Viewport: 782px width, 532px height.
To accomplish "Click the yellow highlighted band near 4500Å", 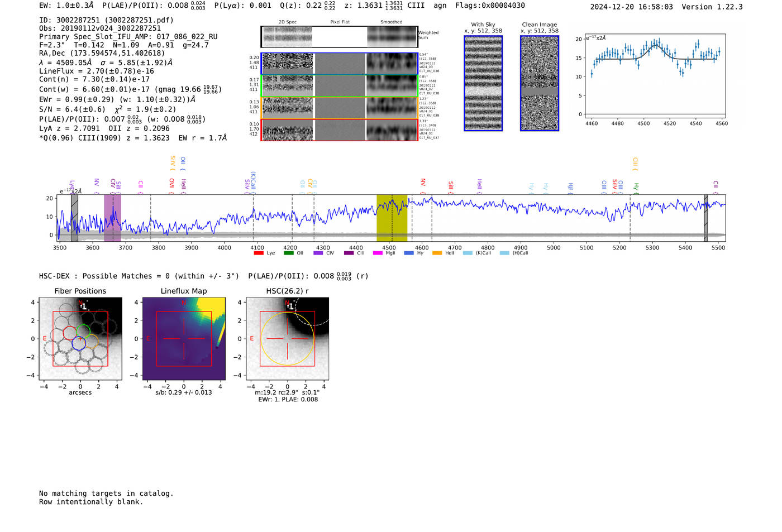I will [392, 218].
